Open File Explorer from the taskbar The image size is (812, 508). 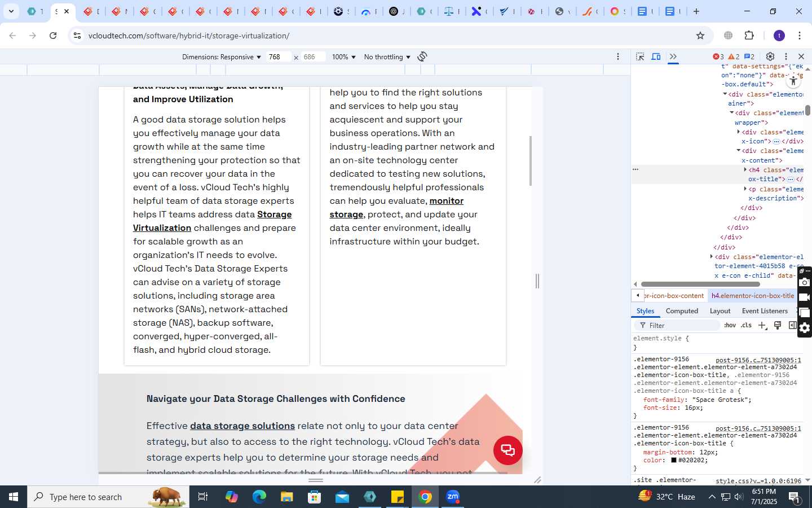click(x=287, y=497)
